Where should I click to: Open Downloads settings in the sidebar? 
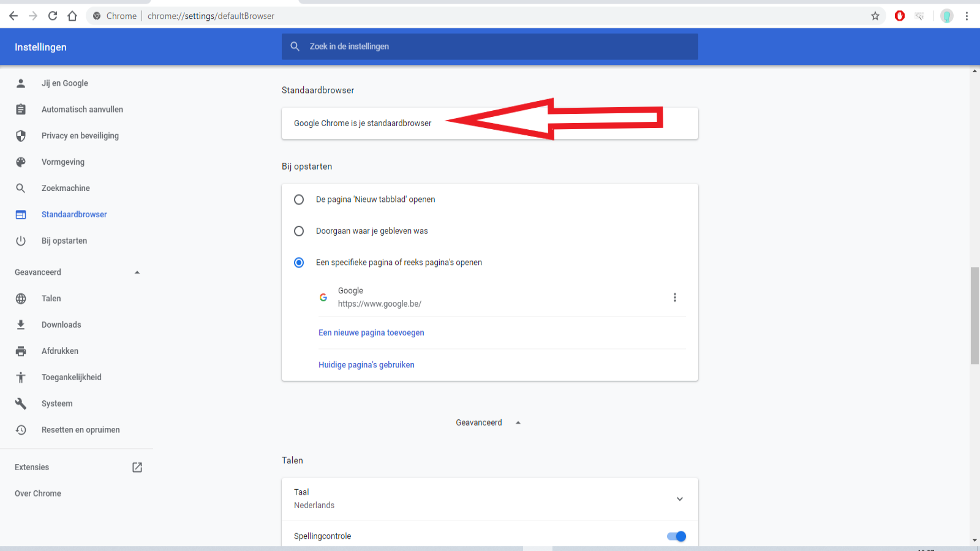[x=61, y=325]
